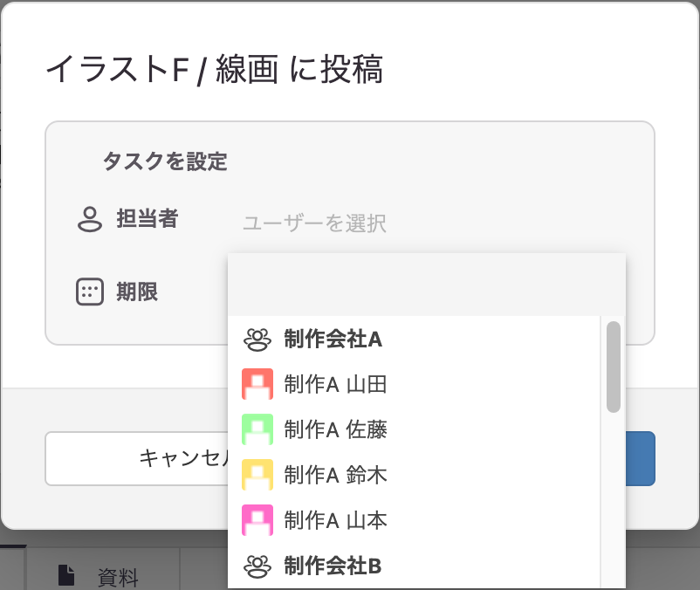
Task: Select 制作A 山本 in the dropdown
Action: click(414, 520)
